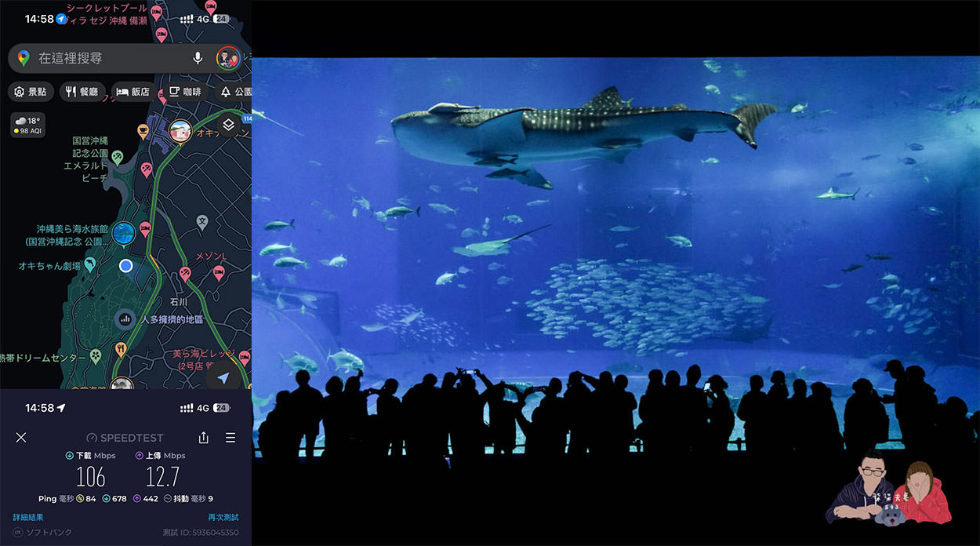Viewport: 980px width, 546px height.
Task: Tap your Google account avatar icon
Action: click(x=227, y=58)
